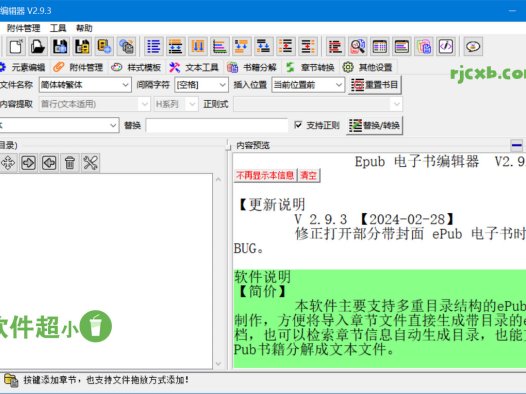This screenshot has width=526, height=394.
Task: Click the red indent-right arrow icon
Action: [x=285, y=46]
